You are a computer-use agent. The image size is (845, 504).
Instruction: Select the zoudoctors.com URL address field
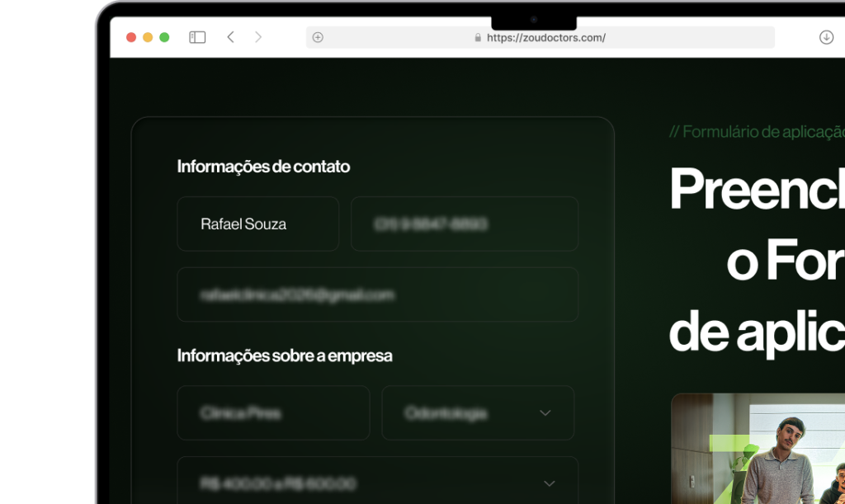[541, 37]
